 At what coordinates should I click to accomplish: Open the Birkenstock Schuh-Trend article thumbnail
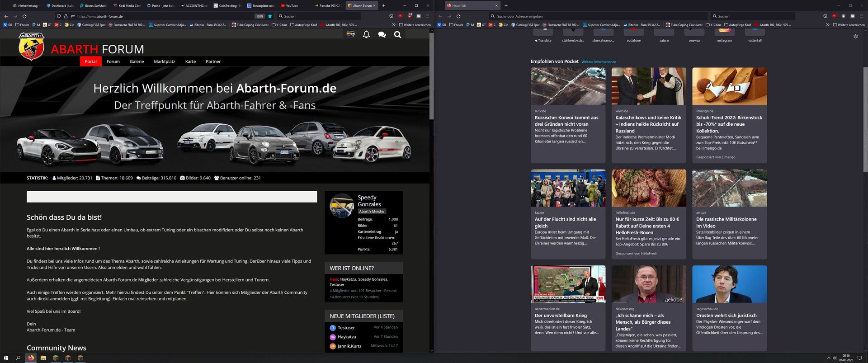(729, 86)
